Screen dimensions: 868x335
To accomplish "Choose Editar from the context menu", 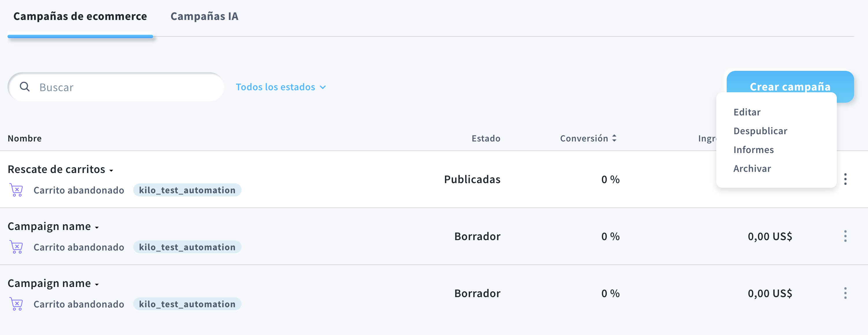I will pos(747,112).
